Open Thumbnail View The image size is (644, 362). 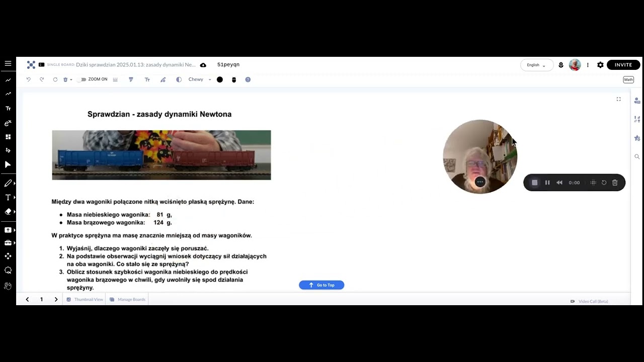pos(85,300)
